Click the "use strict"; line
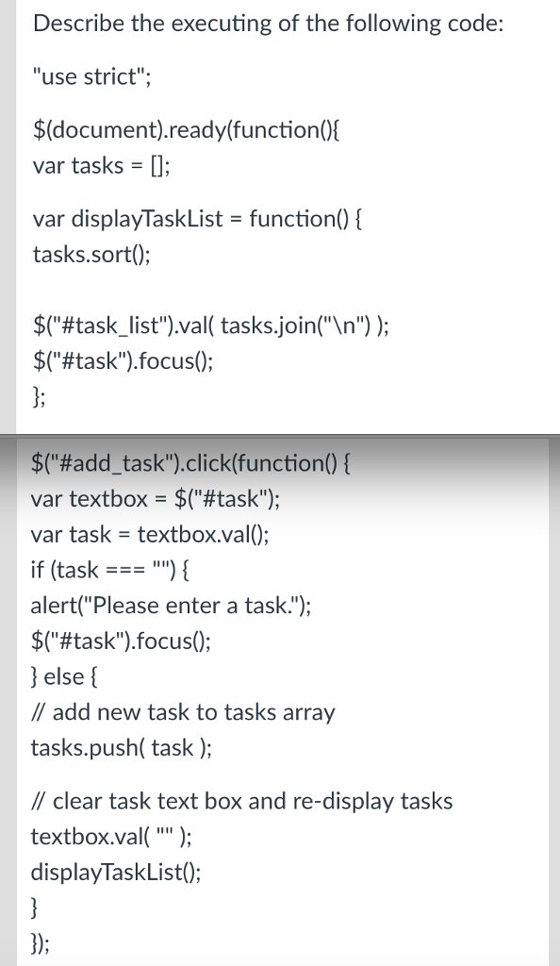The image size is (560, 966). [91, 77]
